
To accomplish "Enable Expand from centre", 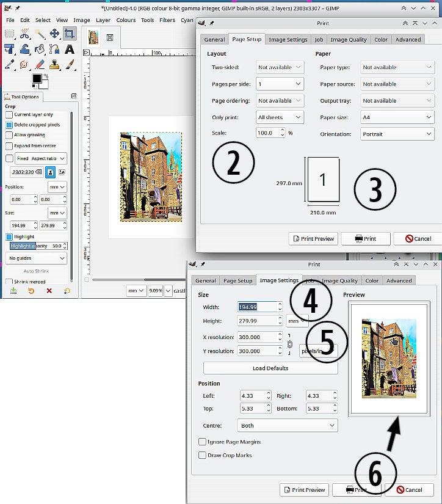I will (x=9, y=146).
